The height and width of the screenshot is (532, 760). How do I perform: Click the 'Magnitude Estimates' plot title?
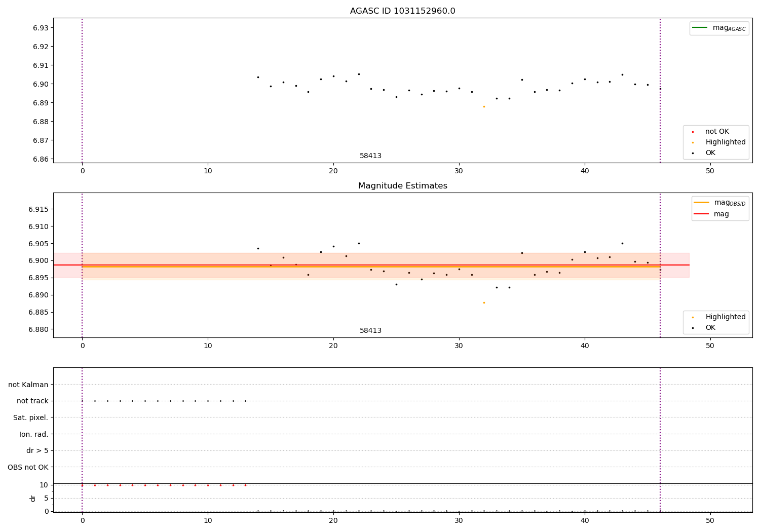pos(402,186)
